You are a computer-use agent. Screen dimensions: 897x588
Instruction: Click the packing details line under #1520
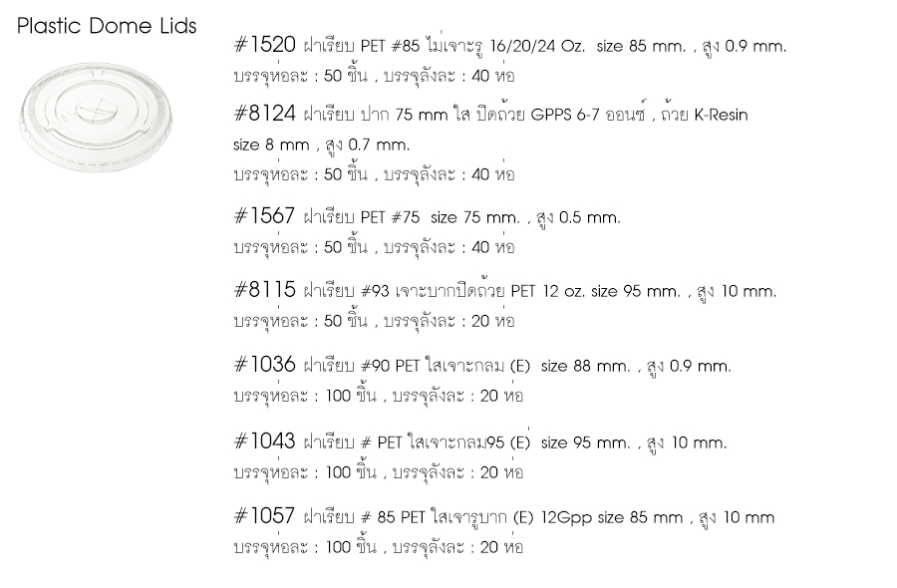pos(373,76)
